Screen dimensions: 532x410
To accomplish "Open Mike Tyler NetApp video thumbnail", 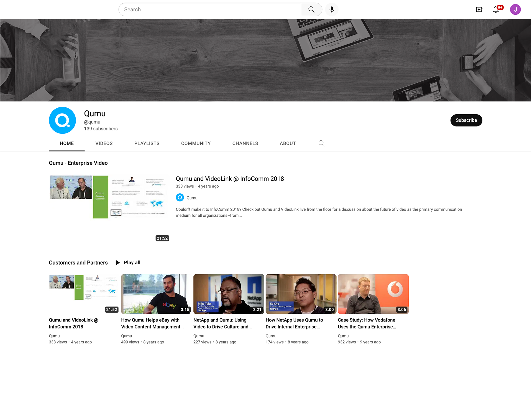I will (229, 294).
